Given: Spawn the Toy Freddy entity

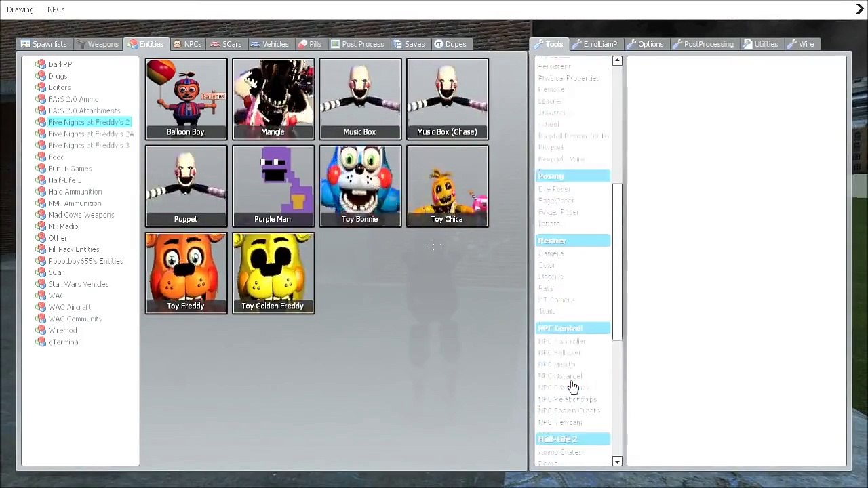Looking at the screenshot, I should (x=186, y=273).
